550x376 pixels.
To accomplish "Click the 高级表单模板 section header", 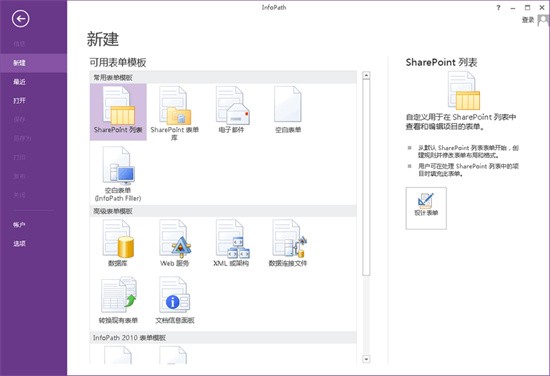I will [x=223, y=211].
